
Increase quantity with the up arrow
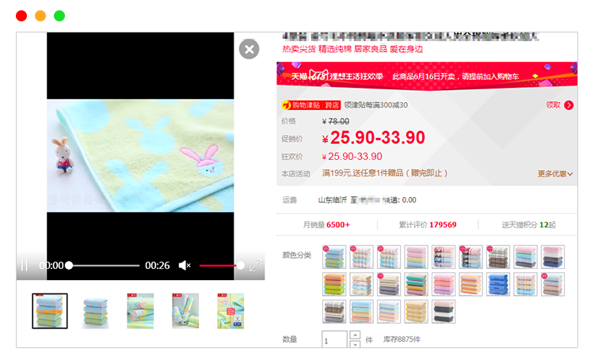tap(355, 335)
